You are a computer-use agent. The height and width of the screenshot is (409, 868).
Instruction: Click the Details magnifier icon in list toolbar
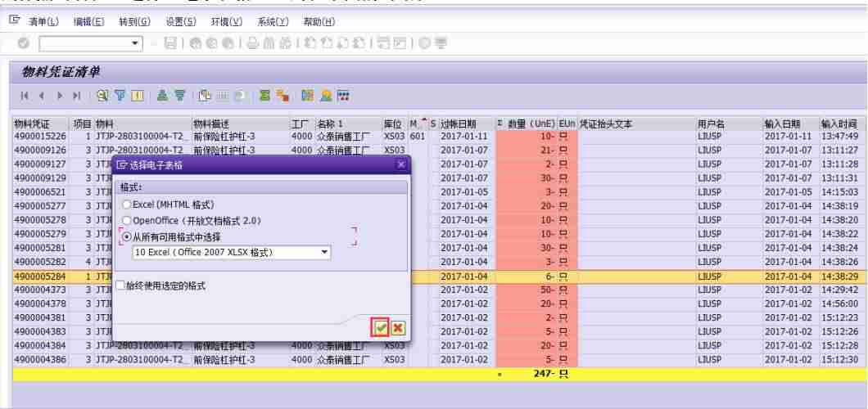point(102,96)
